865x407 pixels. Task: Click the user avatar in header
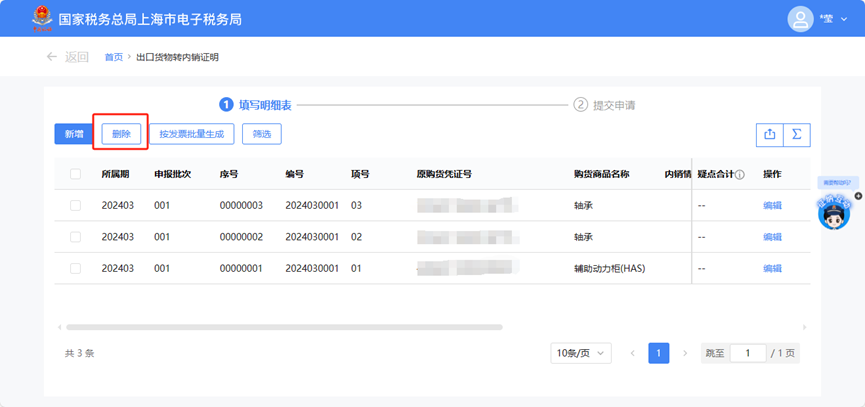tap(800, 19)
